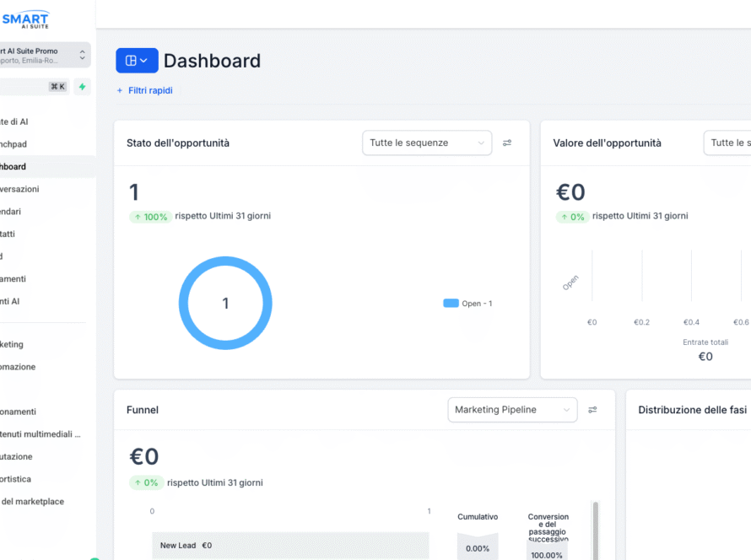Open the Marketing Pipeline dropdown
Image resolution: width=751 pixels, height=560 pixels.
point(512,410)
